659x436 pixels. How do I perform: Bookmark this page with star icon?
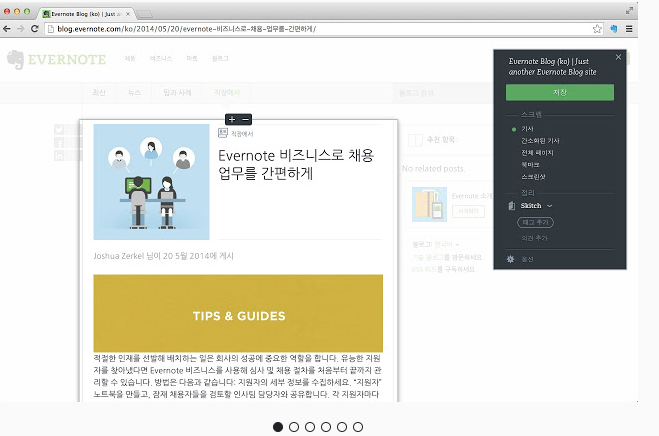pyautogui.click(x=597, y=29)
